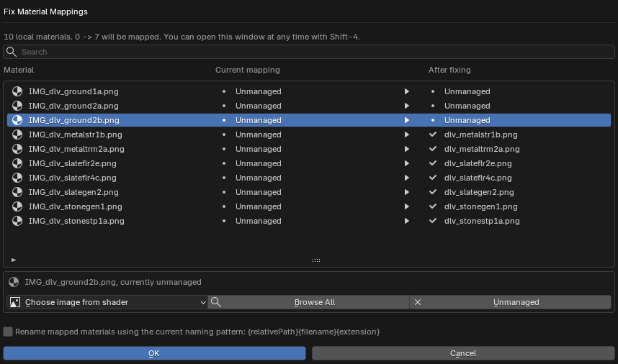The height and width of the screenshot is (364, 618).
Task: Click arrow icon in IMG_dlv_ground2a.png row
Action: tap(407, 106)
